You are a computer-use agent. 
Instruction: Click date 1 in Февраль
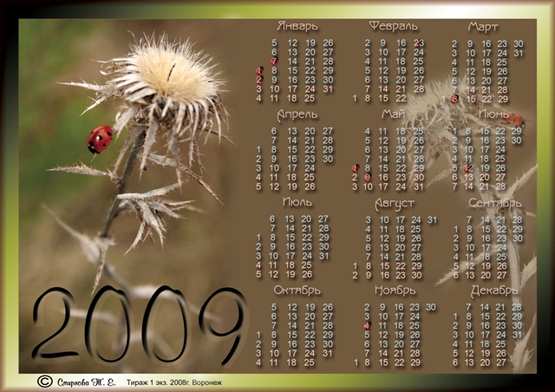(x=355, y=99)
